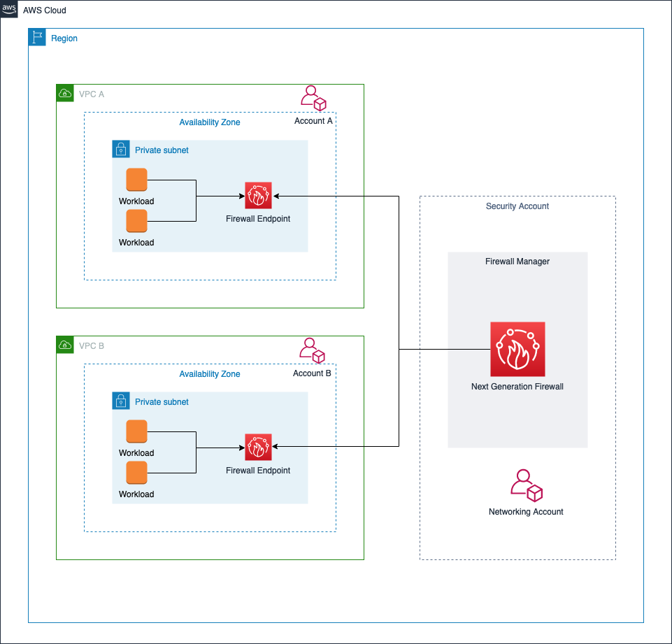Screen dimensions: 672x644
Task: Click Firewall Endpoint label in VPC B
Action: pos(258,471)
